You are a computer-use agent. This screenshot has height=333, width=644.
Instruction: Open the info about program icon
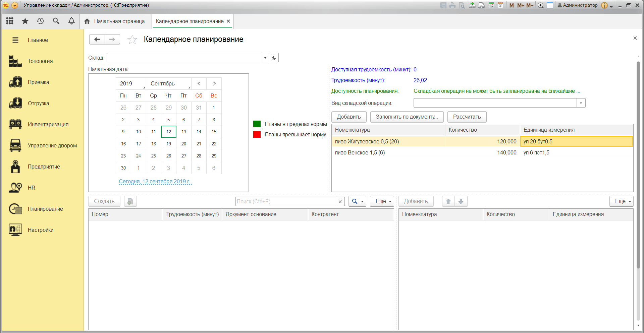pyautogui.click(x=604, y=5)
